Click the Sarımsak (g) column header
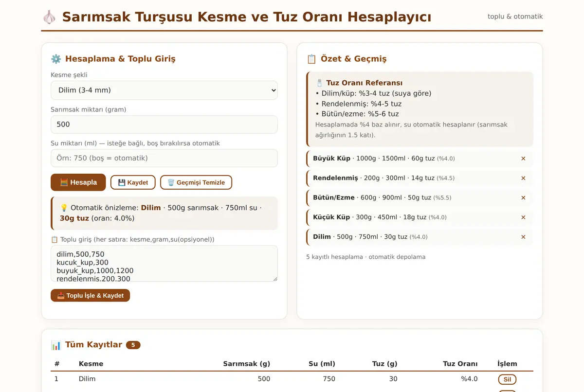This screenshot has height=392, width=584. point(247,364)
